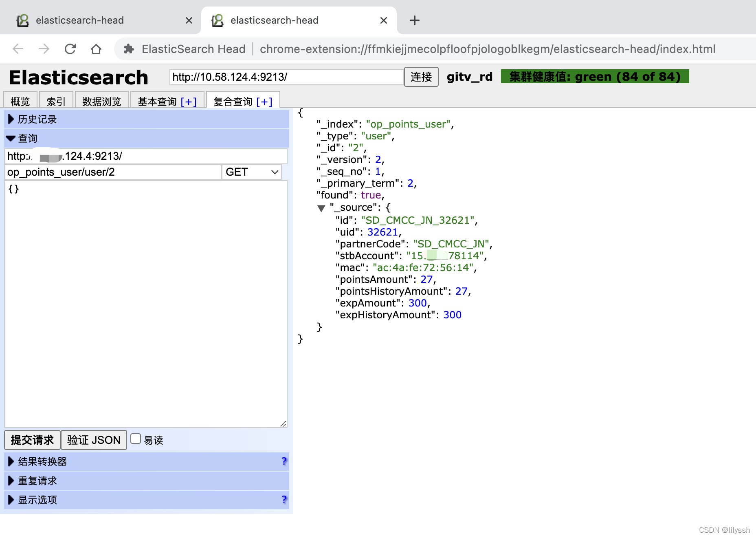Click the expHistoryAmount value 300

[452, 315]
